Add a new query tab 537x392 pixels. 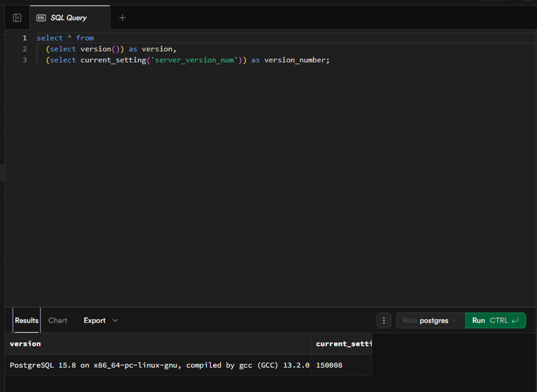coord(122,18)
